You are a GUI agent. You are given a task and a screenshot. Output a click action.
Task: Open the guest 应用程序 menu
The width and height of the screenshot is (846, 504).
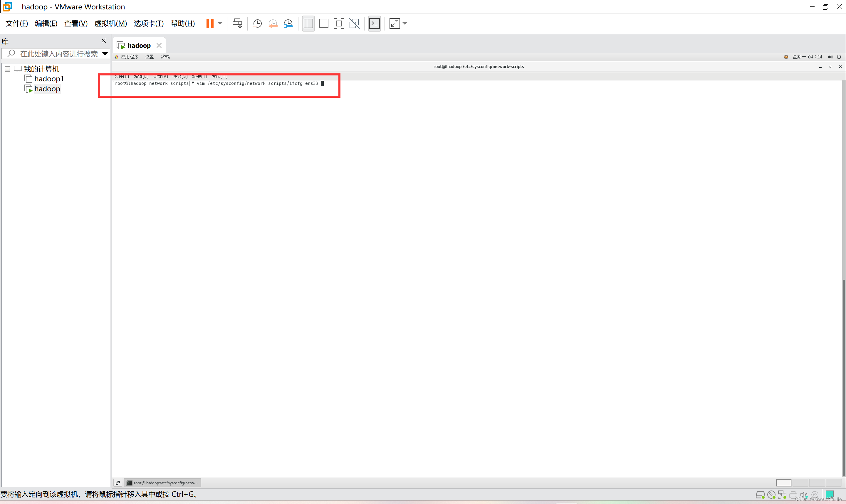129,57
